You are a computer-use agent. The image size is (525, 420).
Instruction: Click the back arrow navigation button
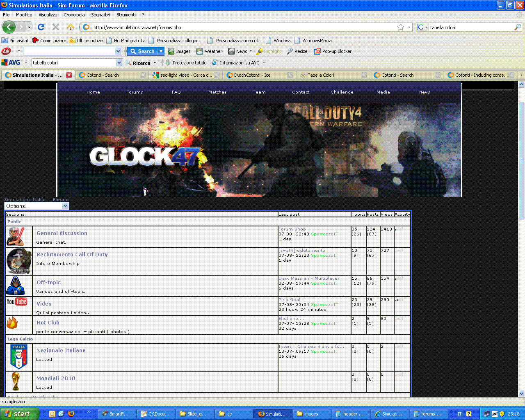click(x=9, y=27)
